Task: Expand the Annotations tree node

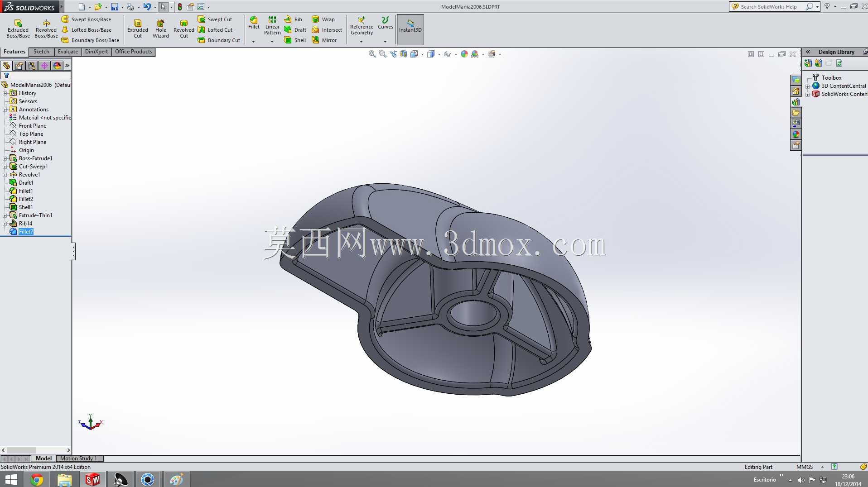Action: tap(5, 110)
